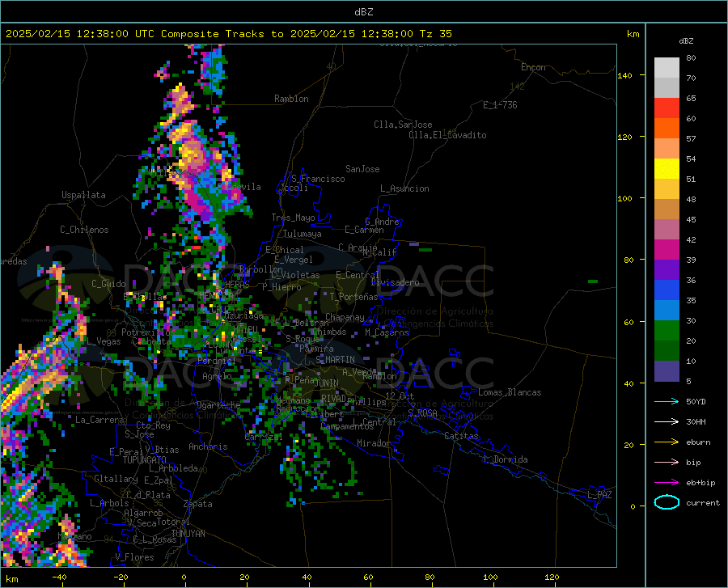Click the Uspallata place label
Viewport: 728px width, 588px height.
coord(83,195)
